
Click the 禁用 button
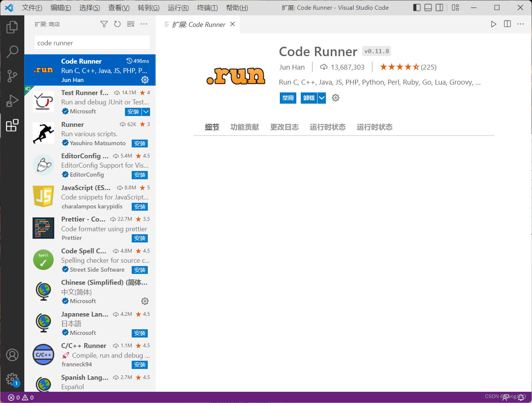click(288, 98)
